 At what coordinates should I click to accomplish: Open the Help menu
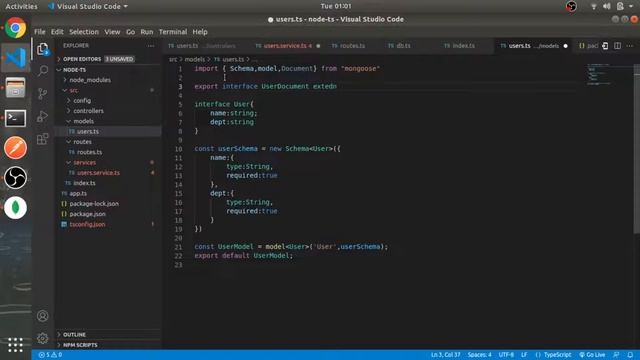pyautogui.click(x=200, y=32)
